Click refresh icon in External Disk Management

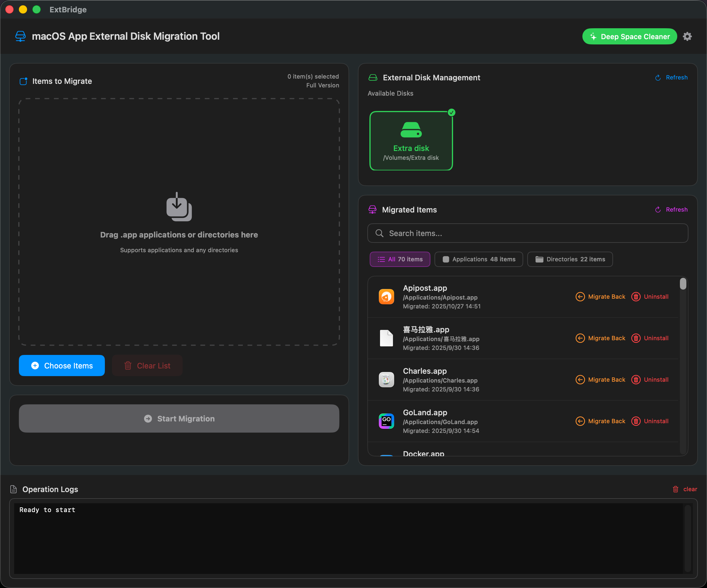(658, 78)
